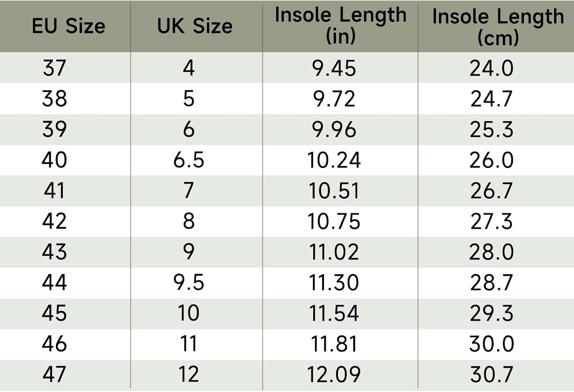Click UK size 9.5 cell
The width and height of the screenshot is (574, 392).
click(x=189, y=282)
